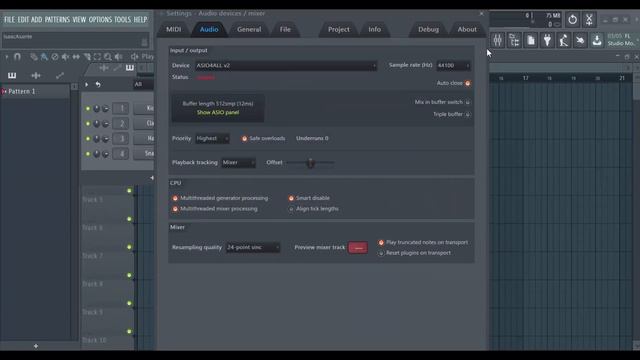640x360 pixels.
Task: Adjust channel 1 volume knob
Action: tap(105, 109)
